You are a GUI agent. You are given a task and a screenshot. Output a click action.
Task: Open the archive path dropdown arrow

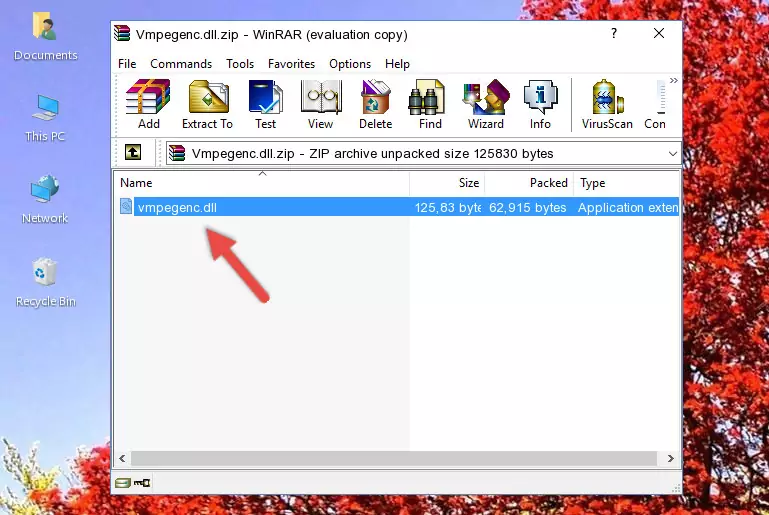pyautogui.click(x=673, y=154)
